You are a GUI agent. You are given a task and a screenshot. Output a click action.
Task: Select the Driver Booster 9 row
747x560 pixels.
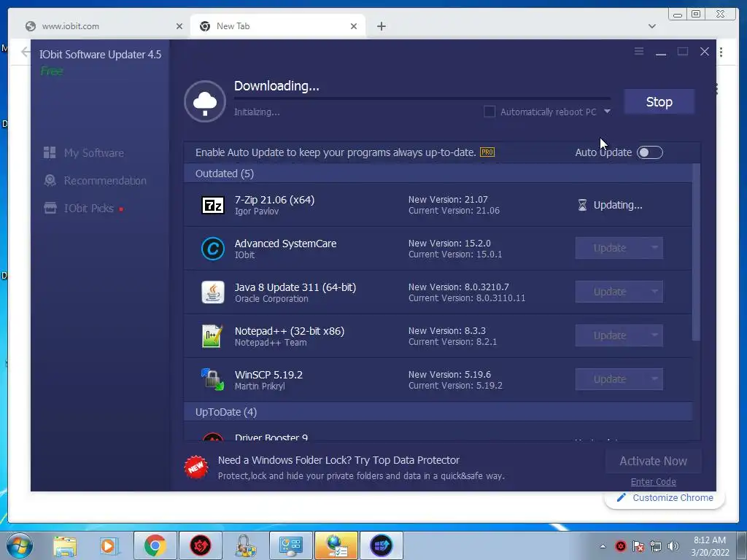(x=438, y=432)
